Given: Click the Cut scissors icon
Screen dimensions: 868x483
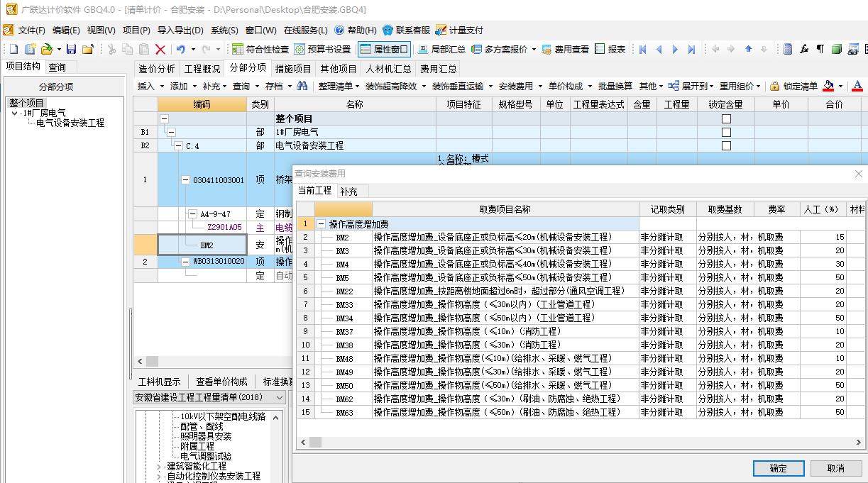Looking at the screenshot, I should 111,49.
